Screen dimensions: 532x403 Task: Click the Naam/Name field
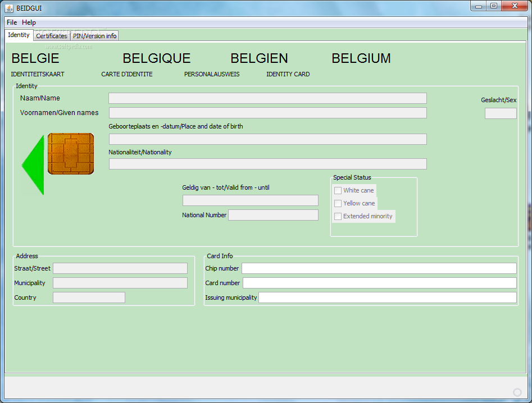coord(267,98)
